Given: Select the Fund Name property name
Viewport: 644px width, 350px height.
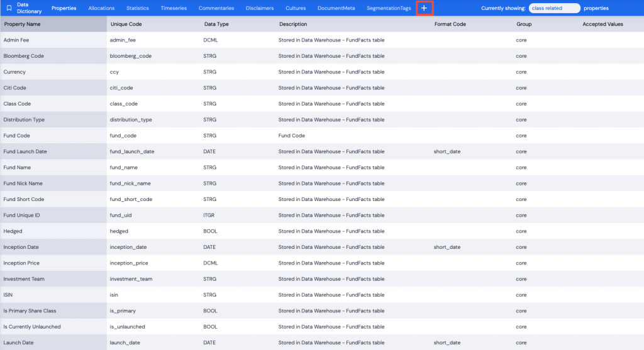Looking at the screenshot, I should (17, 167).
